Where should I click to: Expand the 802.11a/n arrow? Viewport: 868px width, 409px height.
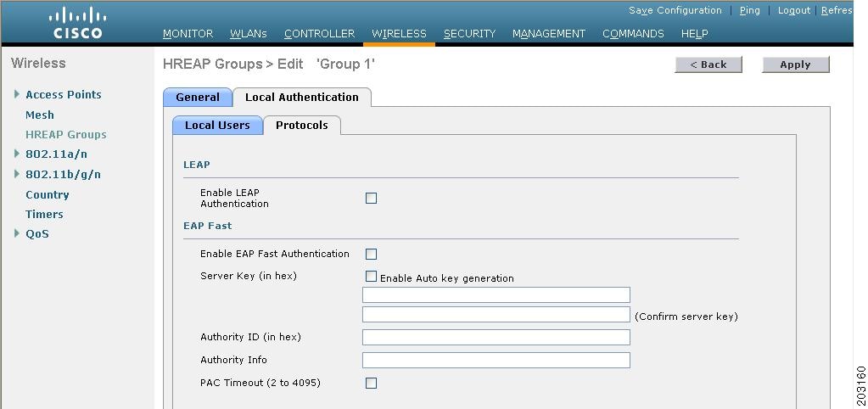coord(17,154)
